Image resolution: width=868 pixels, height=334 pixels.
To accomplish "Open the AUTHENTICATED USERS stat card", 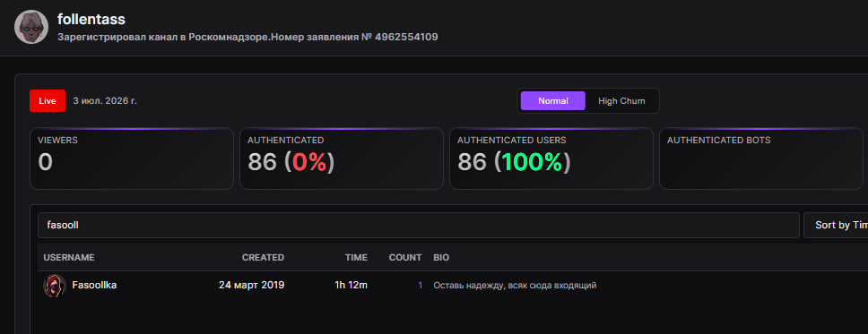I will click(551, 158).
